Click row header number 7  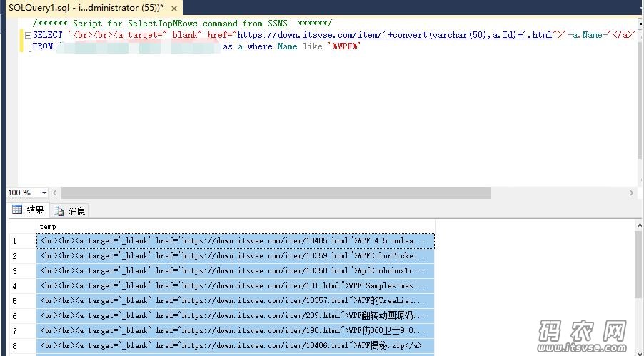[23, 331]
